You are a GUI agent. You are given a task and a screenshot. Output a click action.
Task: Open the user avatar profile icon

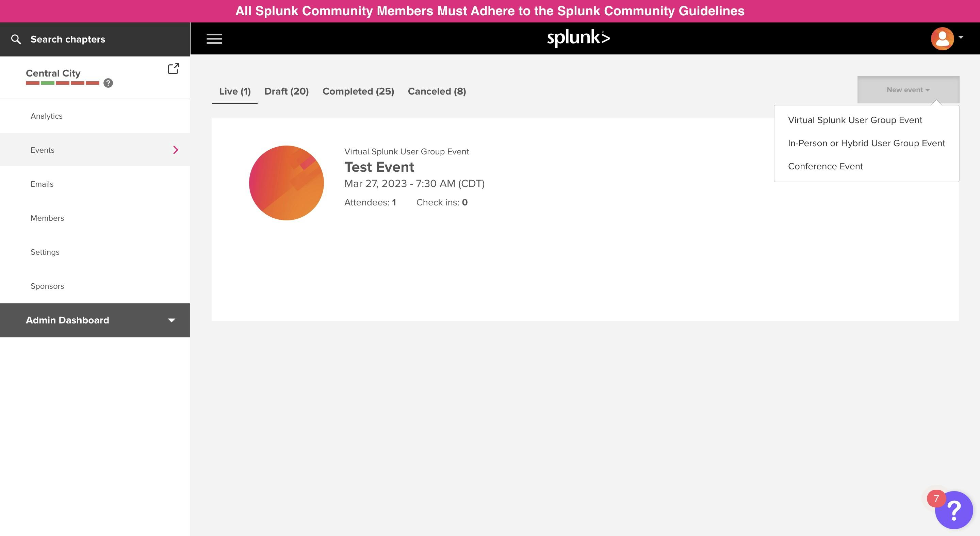coord(942,38)
